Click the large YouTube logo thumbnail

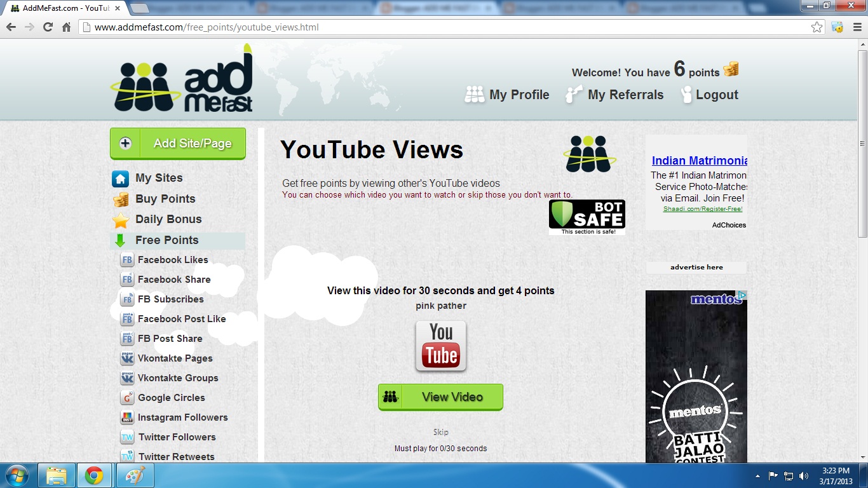click(441, 346)
